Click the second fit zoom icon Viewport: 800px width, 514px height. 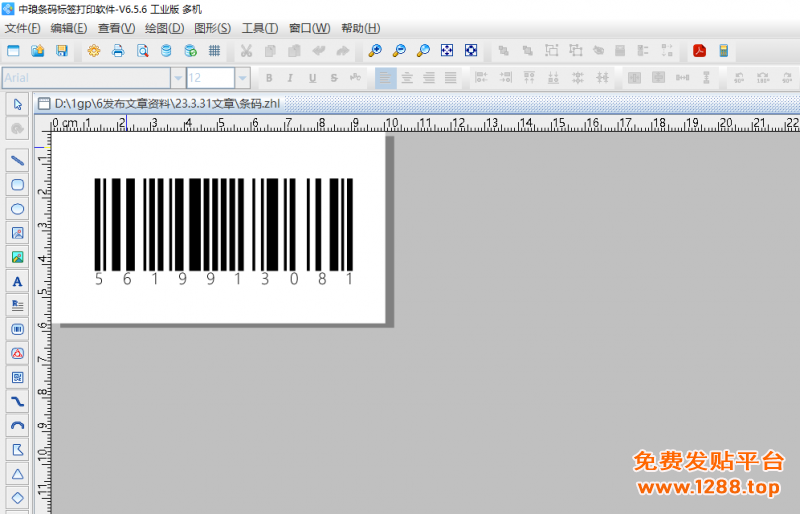pos(471,51)
